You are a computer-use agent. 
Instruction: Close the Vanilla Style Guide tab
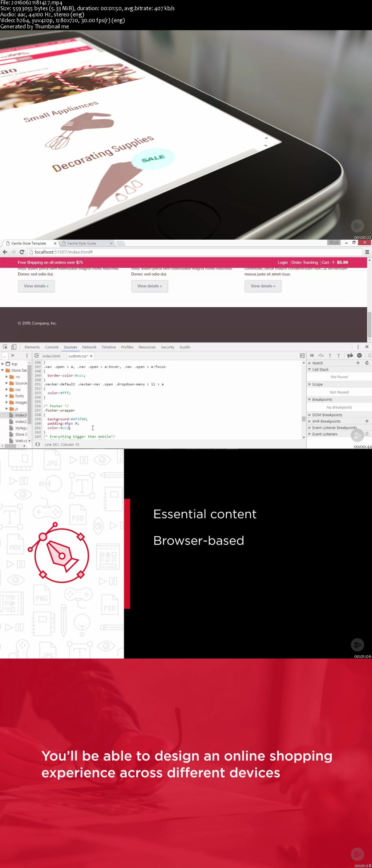tap(111, 243)
